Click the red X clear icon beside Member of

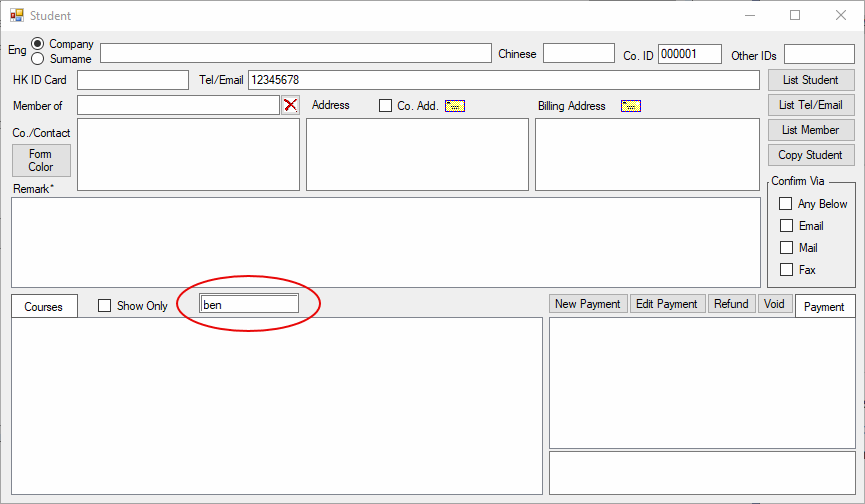(290, 105)
